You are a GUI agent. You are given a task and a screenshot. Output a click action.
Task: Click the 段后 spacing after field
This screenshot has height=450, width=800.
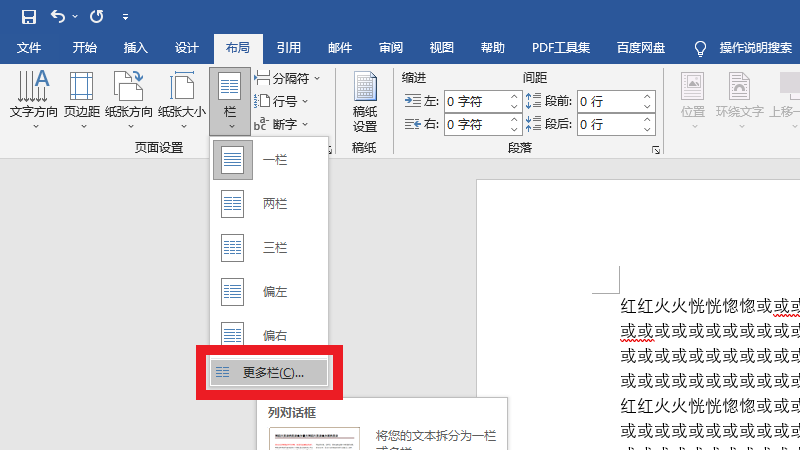610,124
